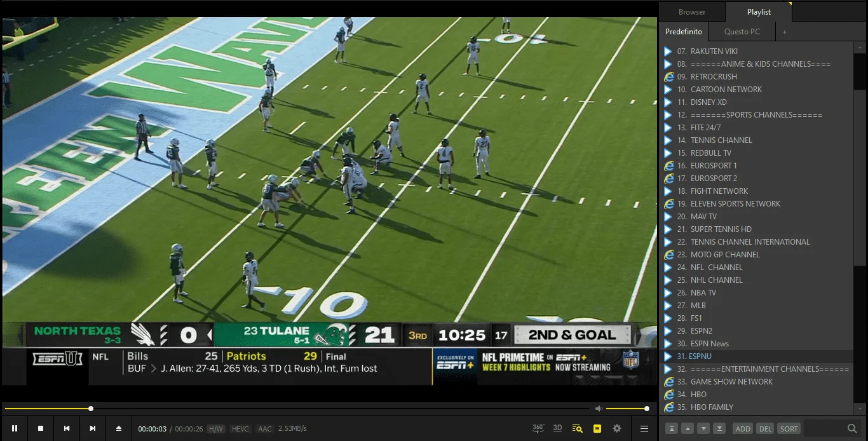Pause the video playback
Screen dimensions: 868x441
[x=15, y=428]
